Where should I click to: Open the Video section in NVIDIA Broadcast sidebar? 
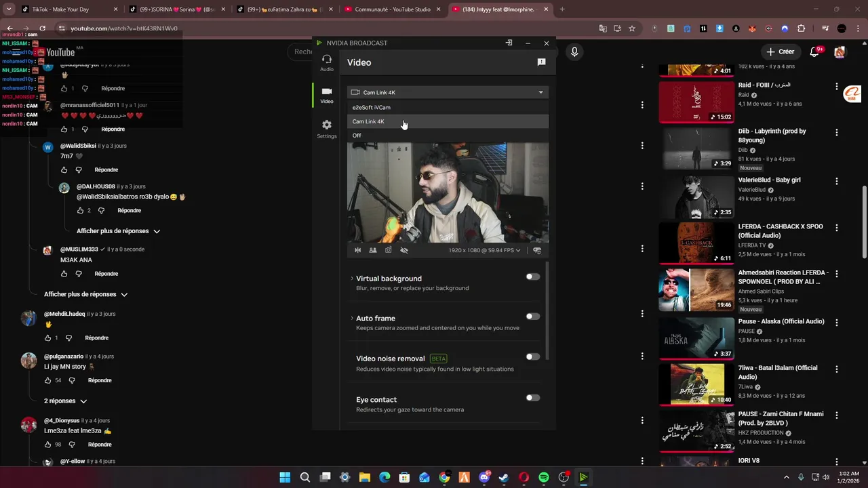[327, 96]
